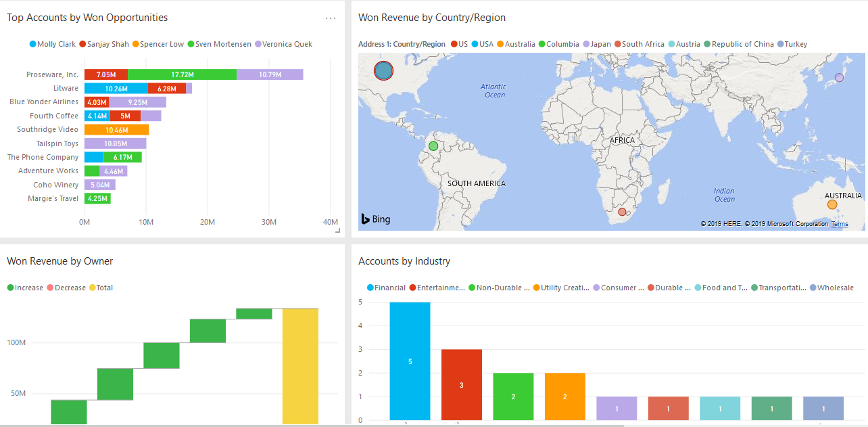This screenshot has height=427, width=868.
Task: Toggle the Financial industry legend item
Action: 387,287
